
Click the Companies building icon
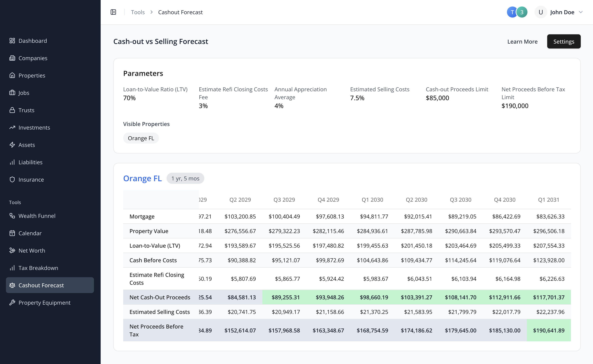[12, 58]
